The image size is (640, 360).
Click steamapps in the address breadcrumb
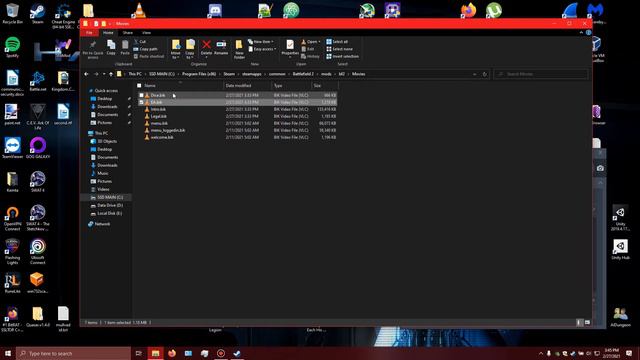click(x=251, y=74)
